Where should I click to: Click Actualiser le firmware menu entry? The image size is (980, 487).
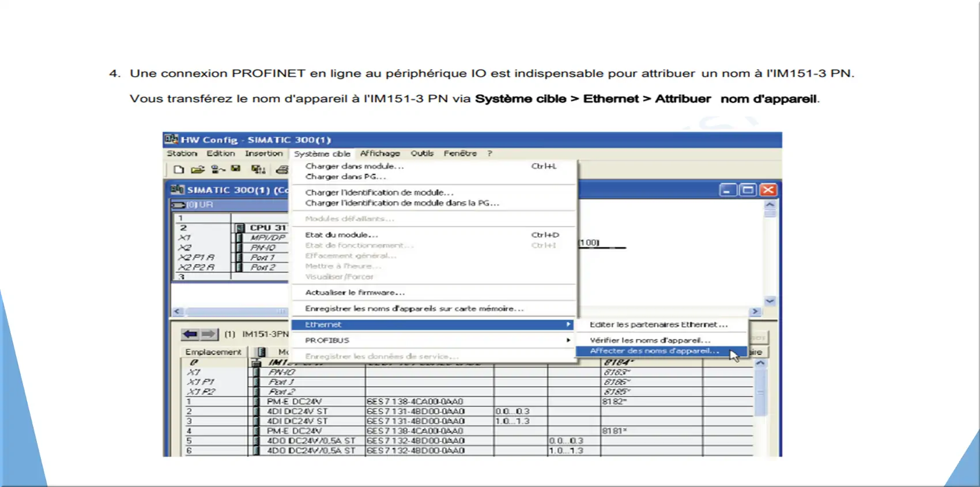(x=355, y=293)
